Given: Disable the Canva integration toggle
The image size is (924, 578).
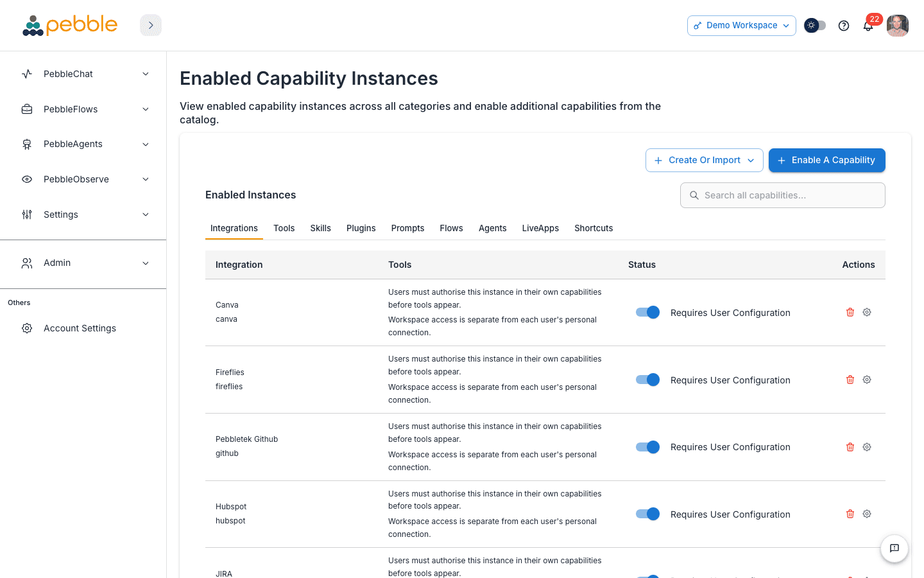Looking at the screenshot, I should pos(647,312).
